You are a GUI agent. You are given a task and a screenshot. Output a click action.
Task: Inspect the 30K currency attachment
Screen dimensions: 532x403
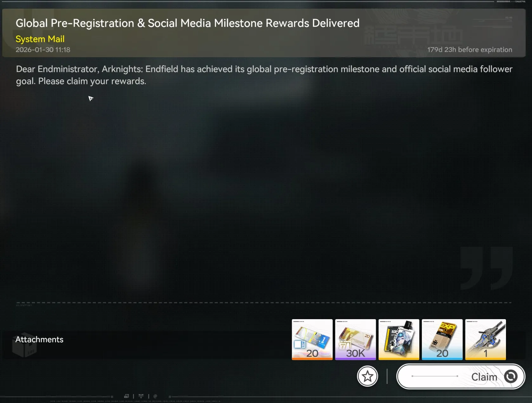click(x=356, y=339)
